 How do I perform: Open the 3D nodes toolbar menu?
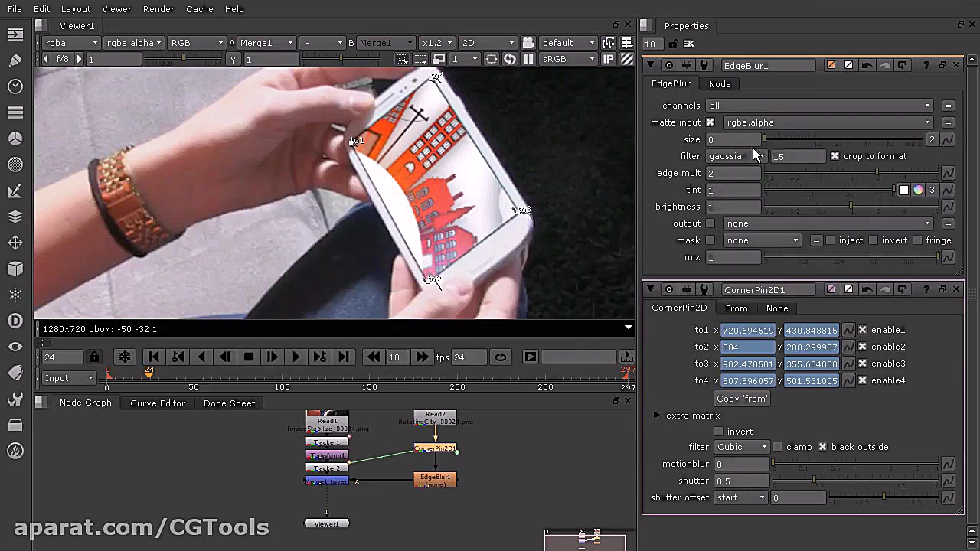point(15,269)
